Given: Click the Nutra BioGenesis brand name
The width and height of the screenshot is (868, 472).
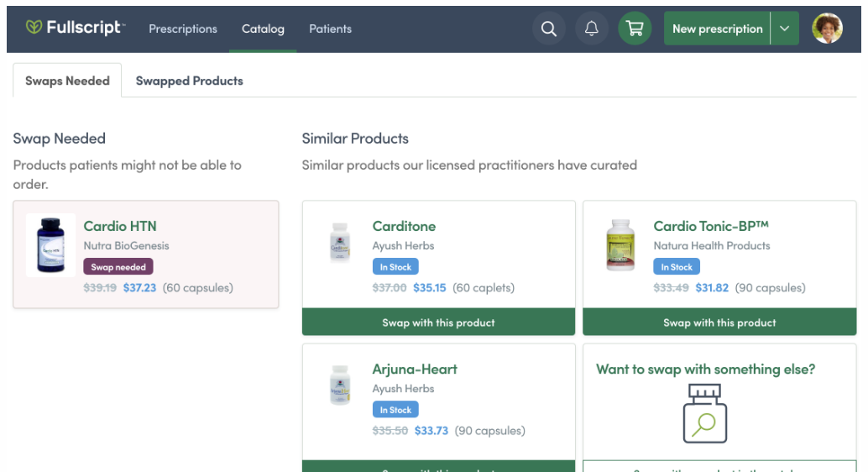Looking at the screenshot, I should click(126, 245).
